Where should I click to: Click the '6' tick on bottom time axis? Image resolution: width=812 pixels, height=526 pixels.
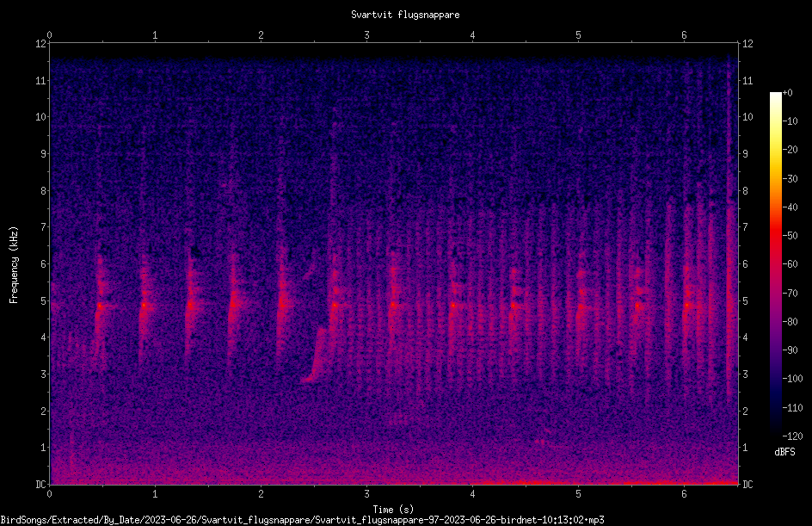pyautogui.click(x=684, y=494)
